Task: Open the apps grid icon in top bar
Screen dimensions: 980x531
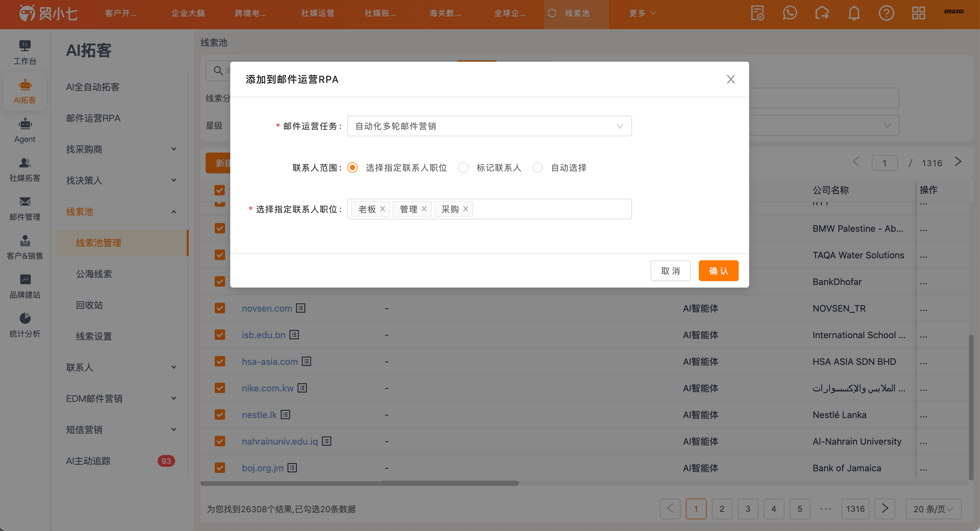Action: pyautogui.click(x=918, y=13)
